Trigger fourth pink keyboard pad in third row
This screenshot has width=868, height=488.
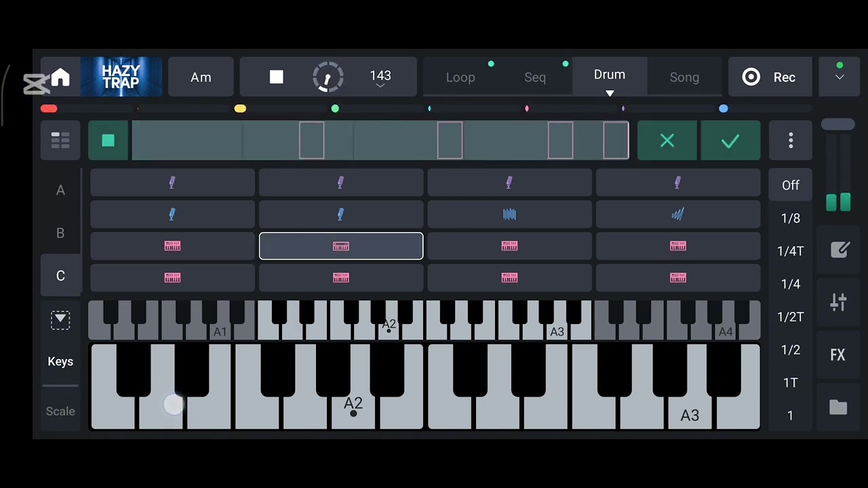[678, 246]
